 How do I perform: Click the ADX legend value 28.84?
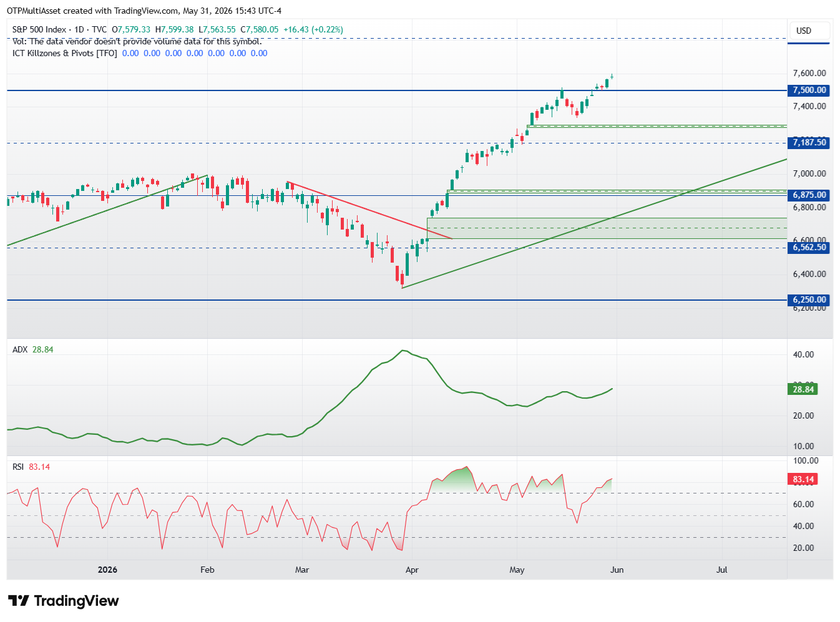(x=43, y=349)
